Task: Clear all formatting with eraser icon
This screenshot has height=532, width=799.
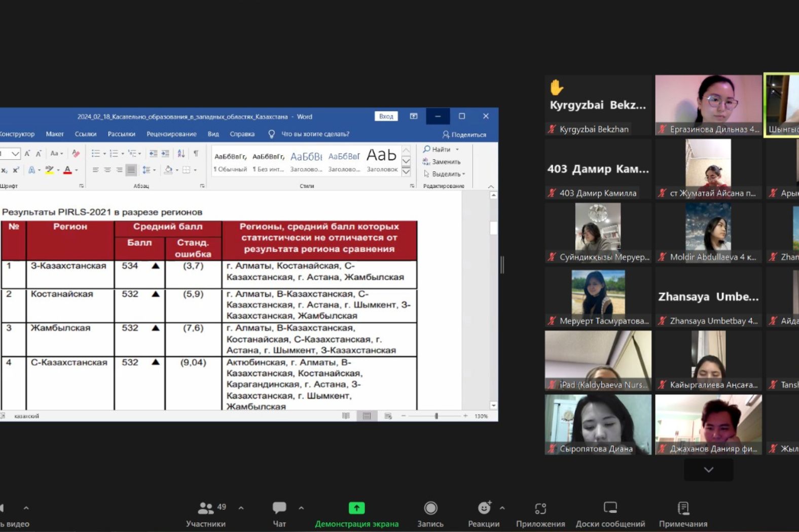Action: (76, 154)
